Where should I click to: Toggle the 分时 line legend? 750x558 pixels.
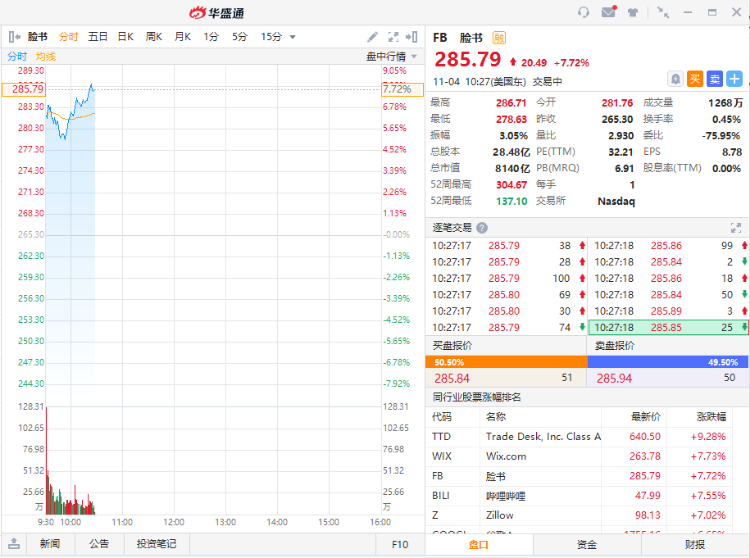(x=17, y=56)
